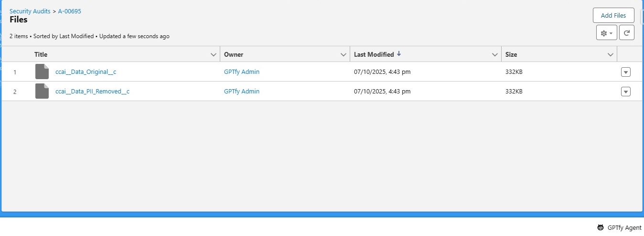The width and height of the screenshot is (644, 236).
Task: Open GPTfy Admin owner in first row
Action: (241, 72)
